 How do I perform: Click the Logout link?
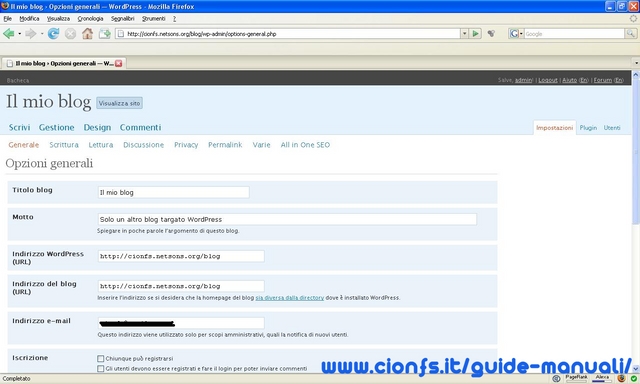548,80
